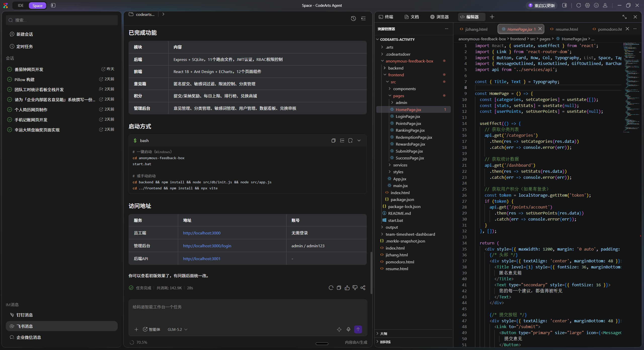Open the 智能体 agent mode selector
The height and width of the screenshot is (350, 644).
[x=152, y=329]
